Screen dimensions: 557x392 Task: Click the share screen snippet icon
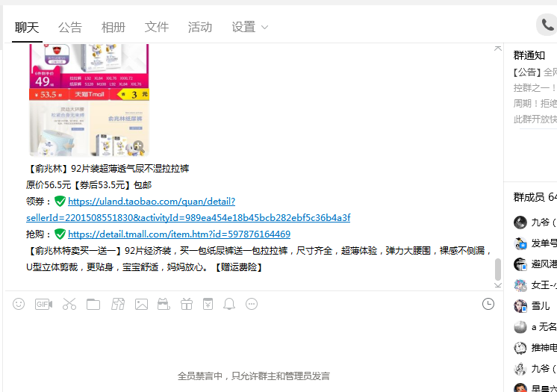[x=117, y=304]
